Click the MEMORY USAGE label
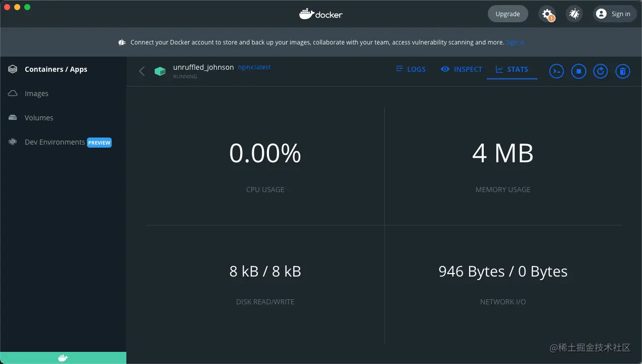642x364 pixels. click(503, 190)
